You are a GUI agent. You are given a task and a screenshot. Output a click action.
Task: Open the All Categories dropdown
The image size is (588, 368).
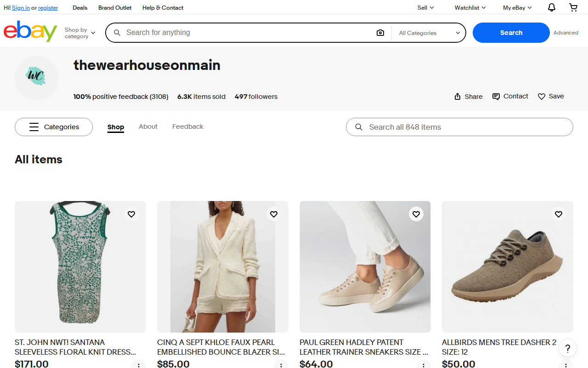[x=430, y=33]
